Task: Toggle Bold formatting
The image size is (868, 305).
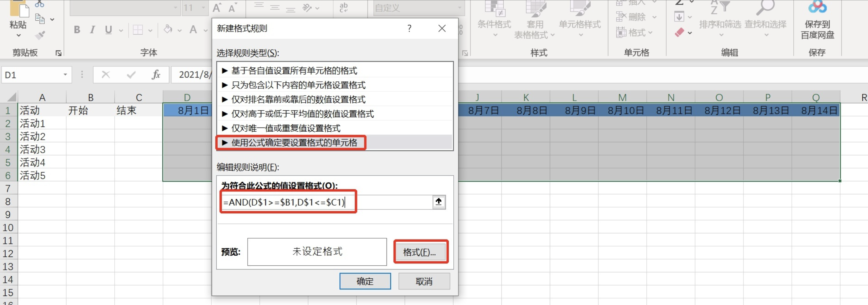Action: point(77,30)
